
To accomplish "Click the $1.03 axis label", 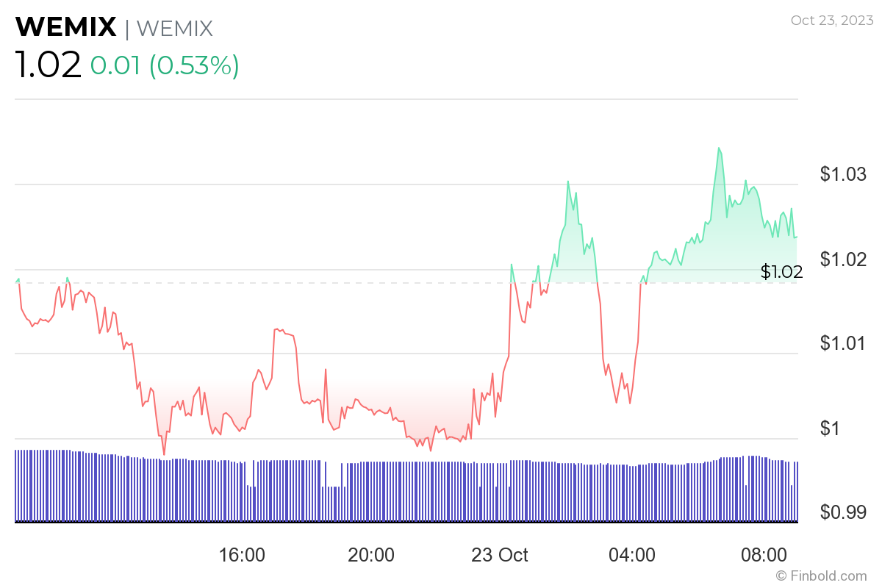I will [843, 175].
